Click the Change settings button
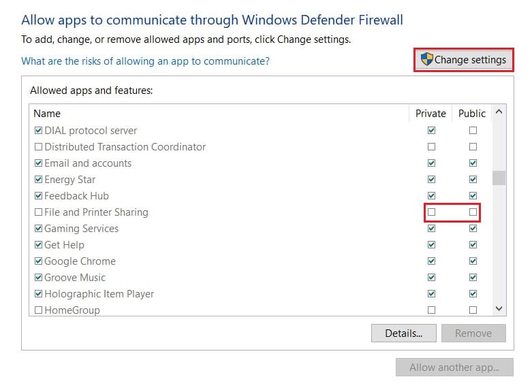Viewport: 532px width, 392px height. [464, 60]
